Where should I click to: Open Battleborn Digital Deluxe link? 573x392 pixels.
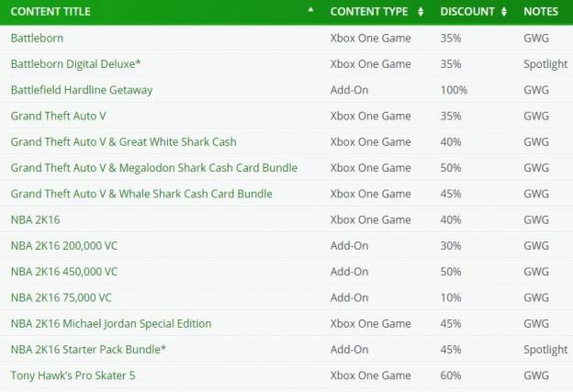(x=75, y=64)
